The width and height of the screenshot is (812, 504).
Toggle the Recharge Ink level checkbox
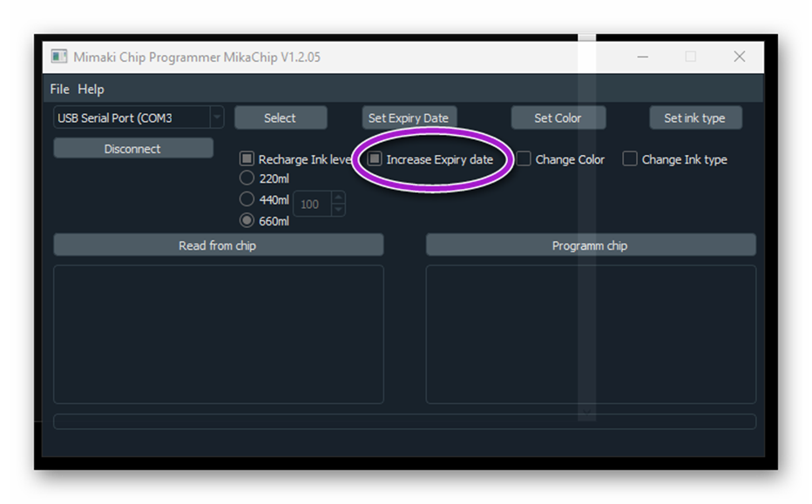point(247,158)
